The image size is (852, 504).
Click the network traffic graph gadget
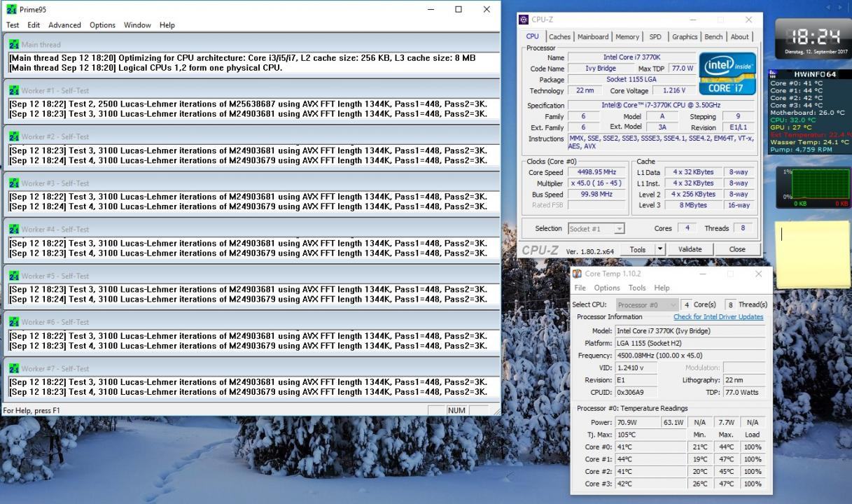coord(812,186)
